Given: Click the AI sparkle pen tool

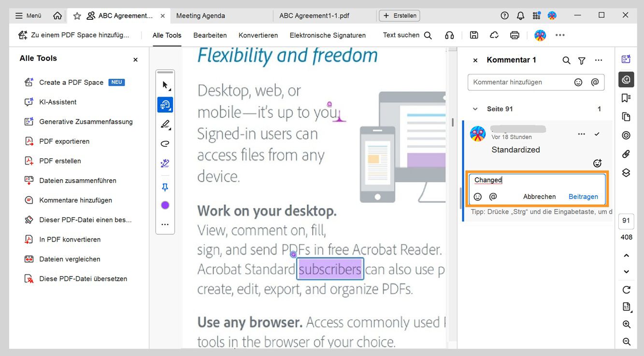Looking at the screenshot, I should [165, 164].
